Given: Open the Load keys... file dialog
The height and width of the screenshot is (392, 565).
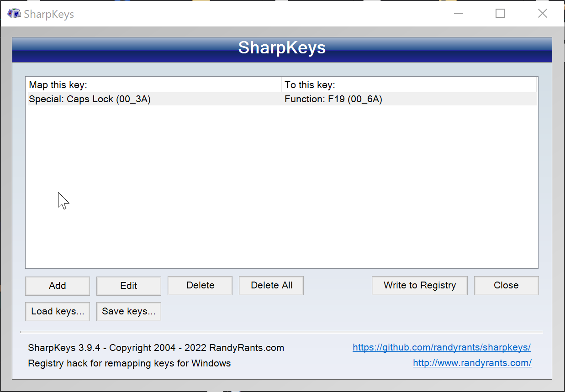Looking at the screenshot, I should 58,312.
